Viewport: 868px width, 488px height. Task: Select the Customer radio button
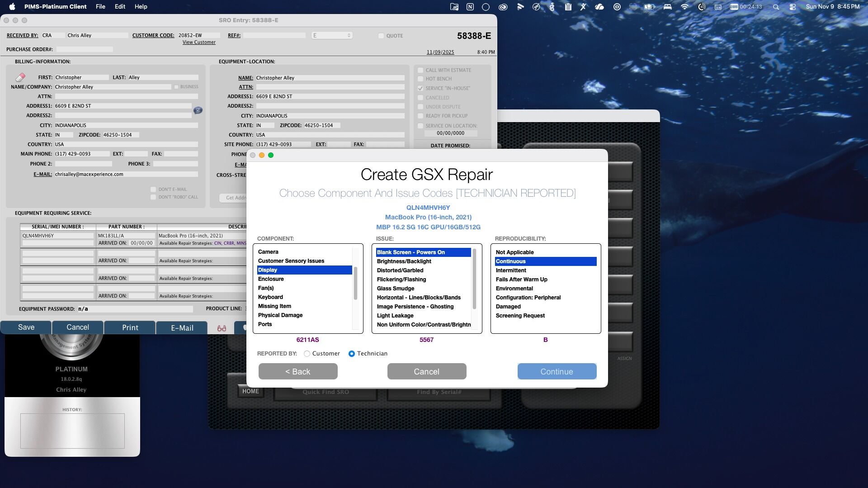click(307, 354)
